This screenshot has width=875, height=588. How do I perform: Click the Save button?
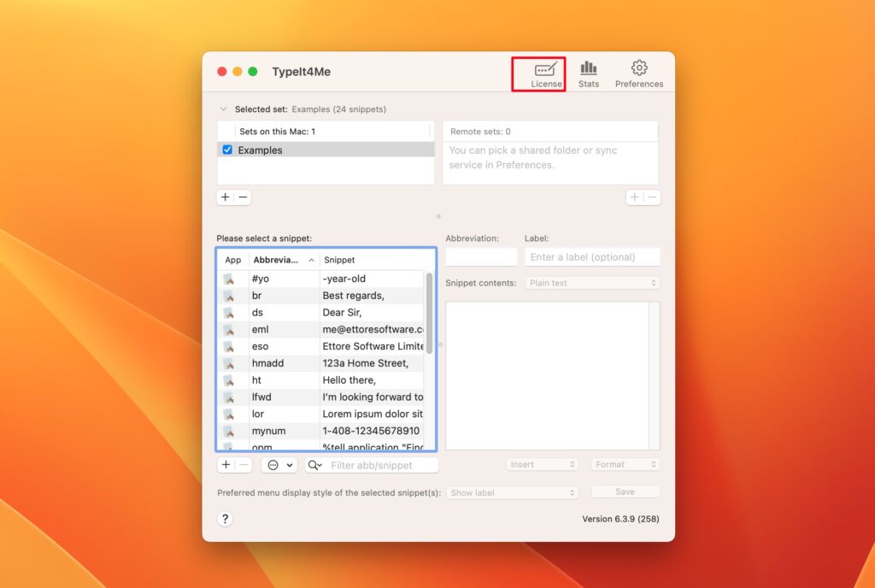click(x=625, y=492)
